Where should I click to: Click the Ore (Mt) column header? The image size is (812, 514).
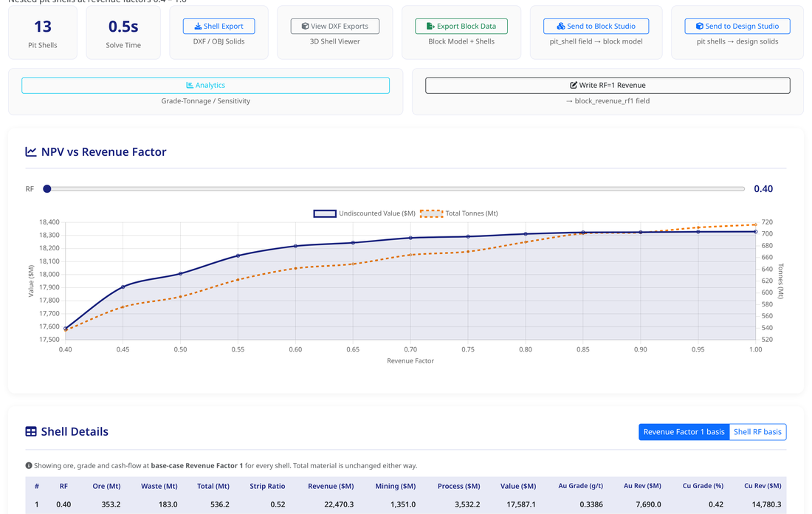tap(106, 486)
